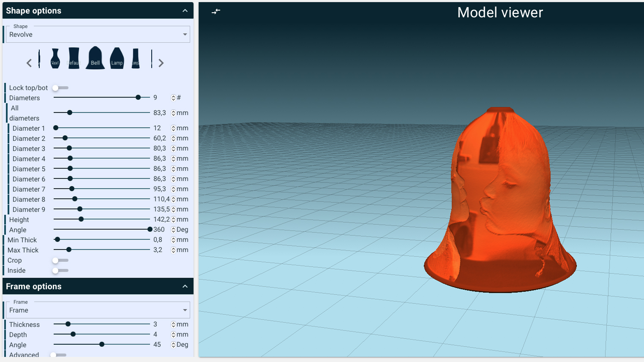Image resolution: width=644 pixels, height=362 pixels.
Task: Turn on the Inside switch
Action: pyautogui.click(x=60, y=270)
